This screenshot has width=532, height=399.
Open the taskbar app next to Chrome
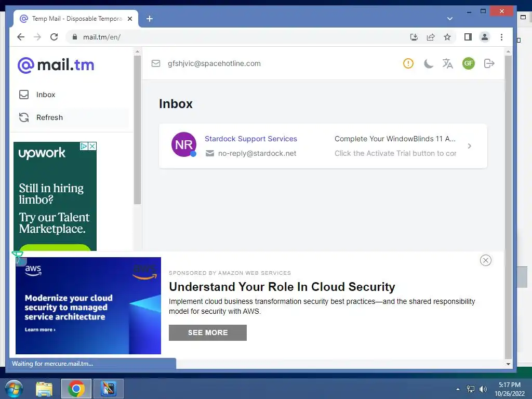coord(109,389)
